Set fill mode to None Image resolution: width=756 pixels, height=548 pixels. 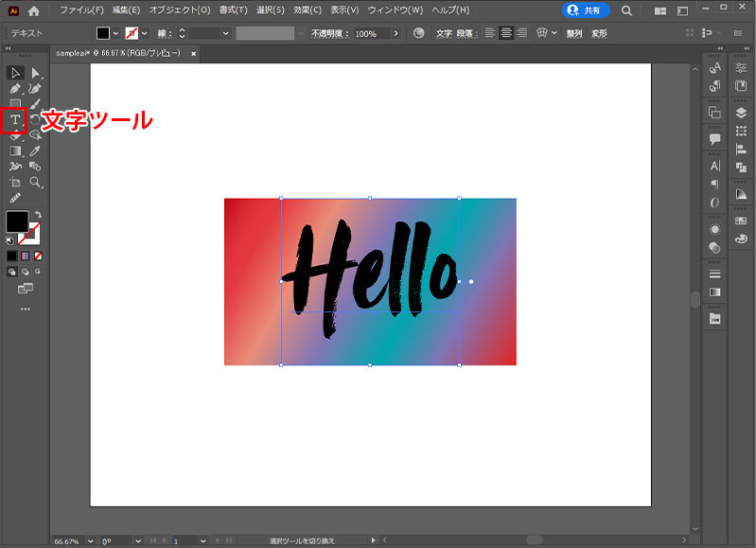pos(38,256)
